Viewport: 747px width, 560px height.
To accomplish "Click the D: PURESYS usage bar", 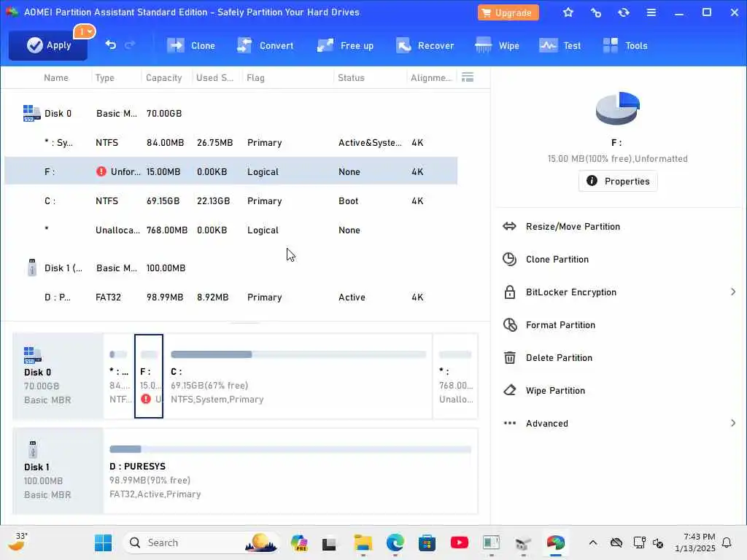I will (x=290, y=449).
